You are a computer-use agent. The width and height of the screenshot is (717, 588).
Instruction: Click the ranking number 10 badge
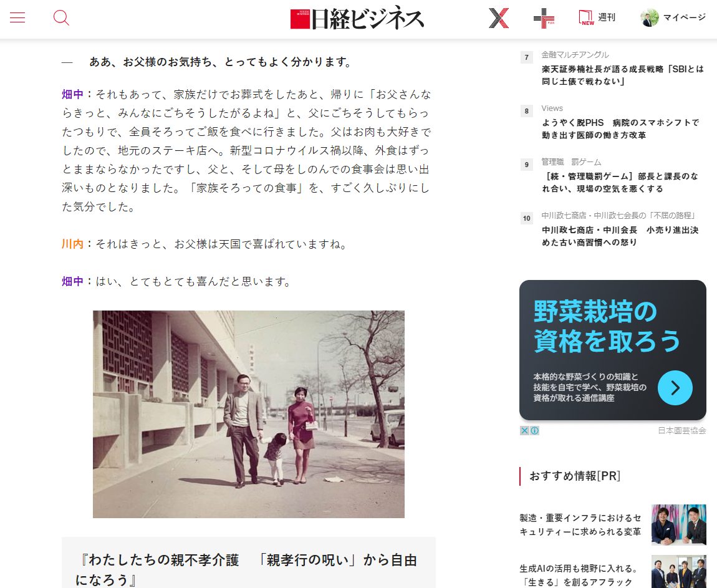pos(526,218)
